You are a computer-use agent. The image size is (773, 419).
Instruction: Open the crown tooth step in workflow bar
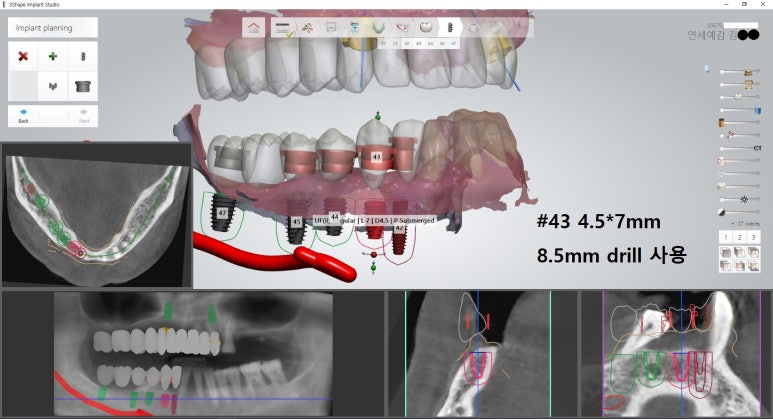tap(425, 28)
